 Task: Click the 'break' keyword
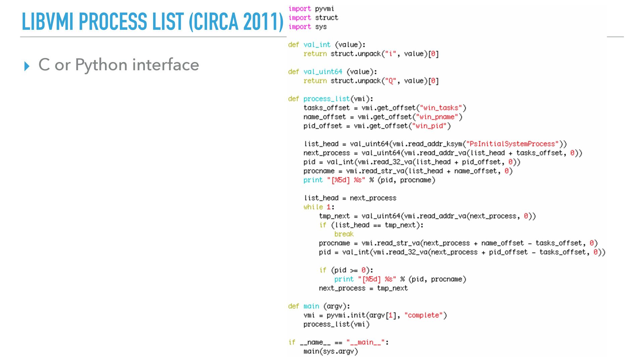344,234
